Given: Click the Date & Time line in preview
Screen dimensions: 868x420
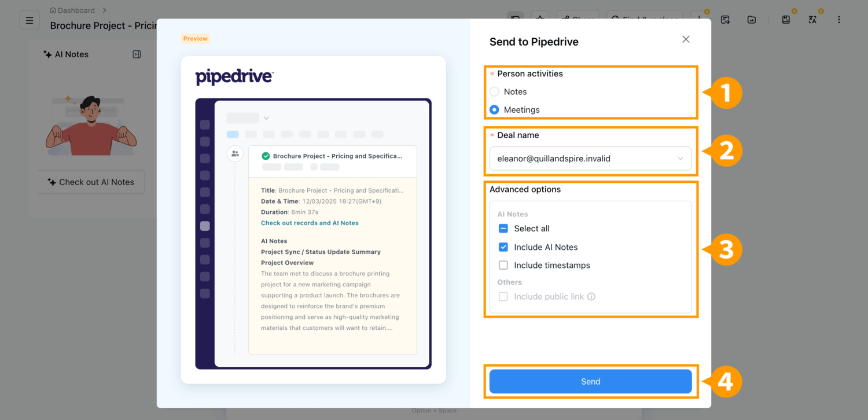Looking at the screenshot, I should pyautogui.click(x=321, y=201).
